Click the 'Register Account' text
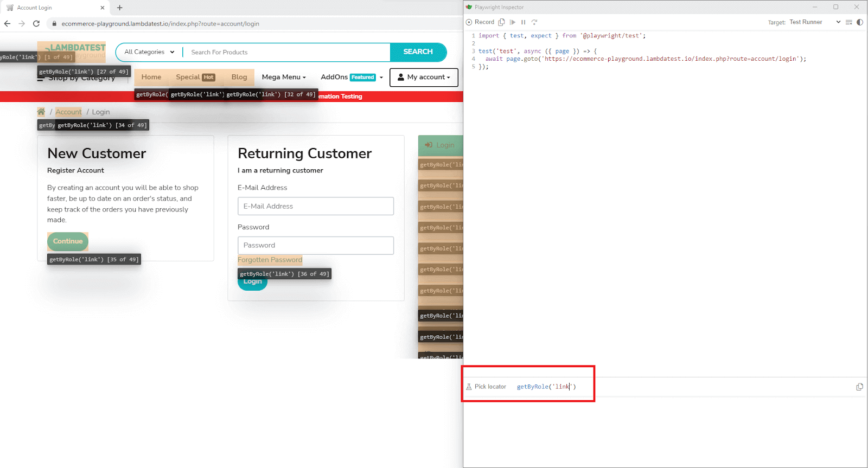 75,170
